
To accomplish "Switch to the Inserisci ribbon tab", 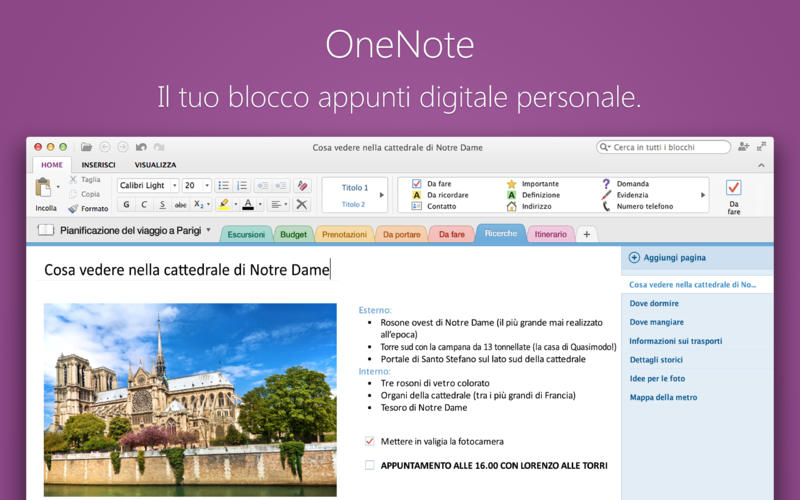I will (98, 164).
